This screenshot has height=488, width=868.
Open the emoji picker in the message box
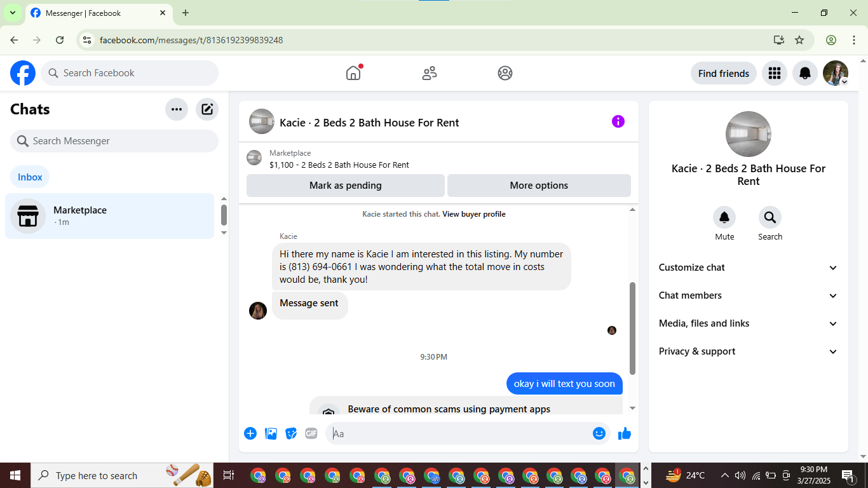599,433
